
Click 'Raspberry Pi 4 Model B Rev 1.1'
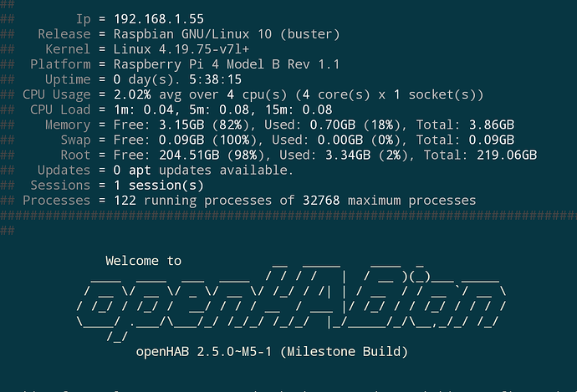(227, 64)
